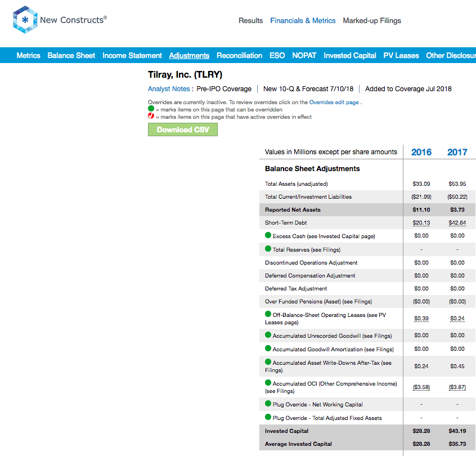Click 2016 Short-Term Debt value $20.13

pos(421,223)
